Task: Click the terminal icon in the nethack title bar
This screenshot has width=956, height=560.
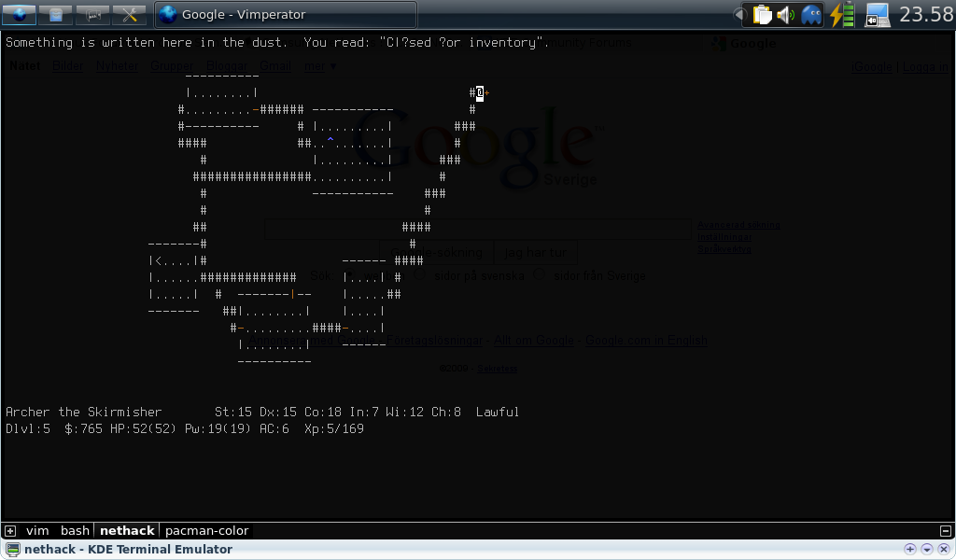Action: click(x=12, y=550)
